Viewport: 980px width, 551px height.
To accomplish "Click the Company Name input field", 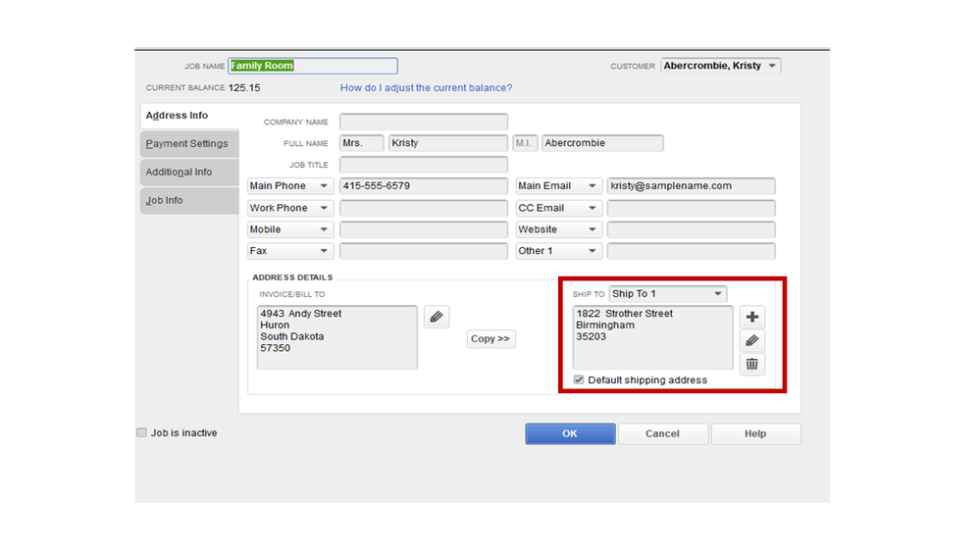I will click(424, 122).
